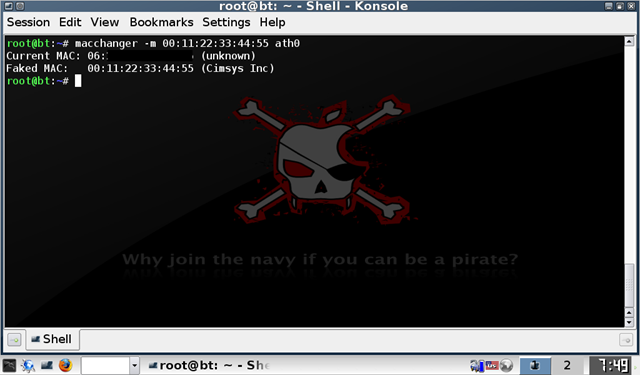Launch Firefox from the taskbar
This screenshot has height=375, width=640.
click(x=65, y=365)
